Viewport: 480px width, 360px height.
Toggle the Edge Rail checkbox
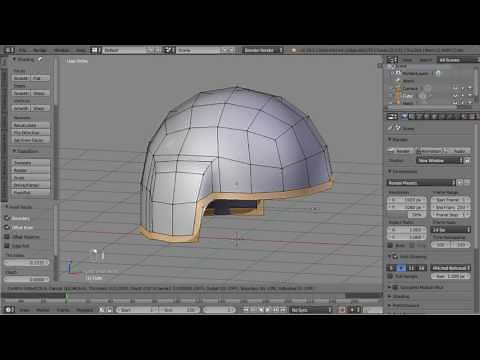[x=7, y=246]
